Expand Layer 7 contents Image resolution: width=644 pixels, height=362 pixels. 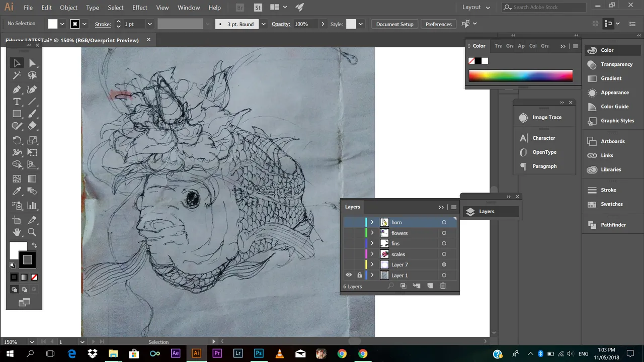(x=372, y=264)
